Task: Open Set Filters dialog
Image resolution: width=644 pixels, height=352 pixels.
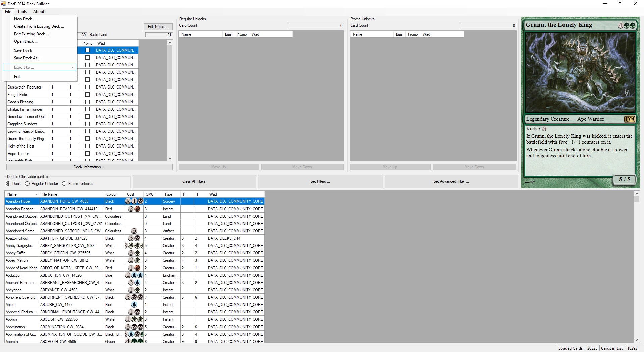Action: pos(320,181)
